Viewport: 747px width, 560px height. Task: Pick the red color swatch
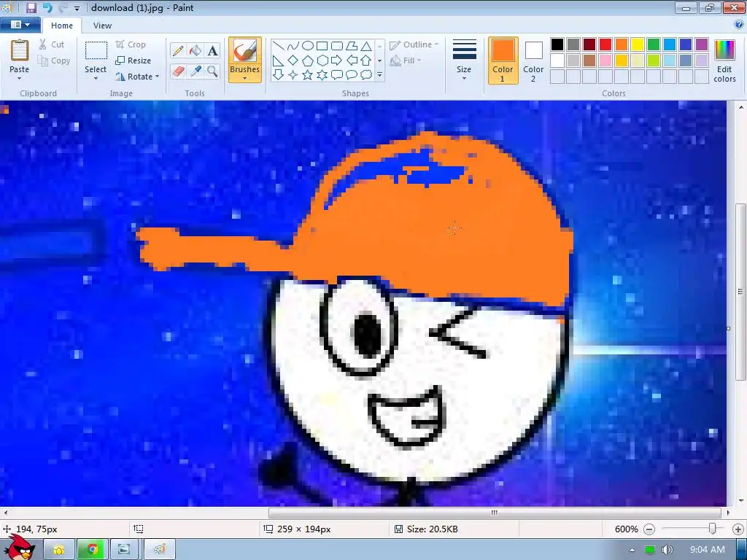point(605,44)
